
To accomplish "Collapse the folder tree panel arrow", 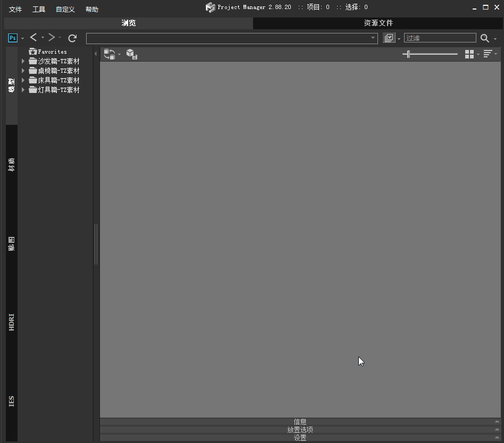I will (96, 54).
